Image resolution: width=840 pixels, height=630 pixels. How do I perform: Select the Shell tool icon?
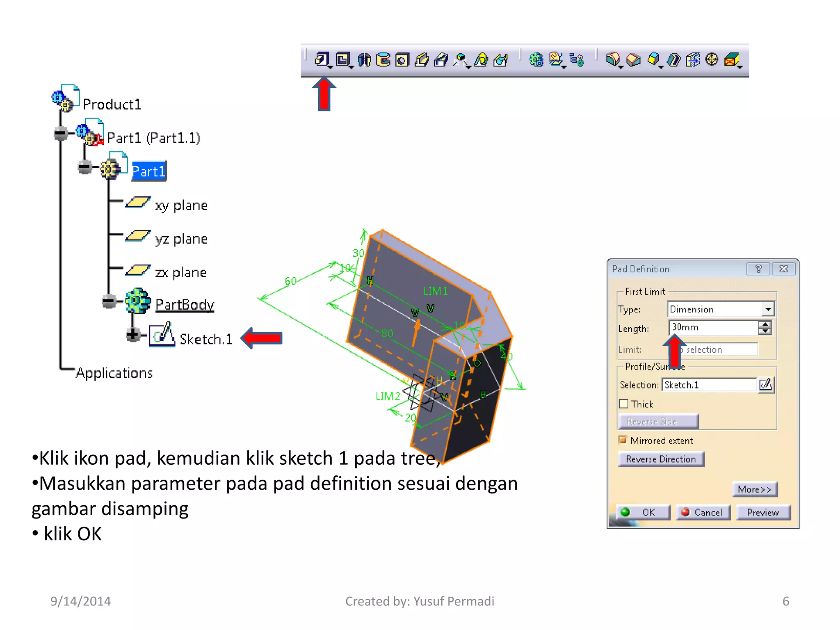pyautogui.click(x=673, y=60)
